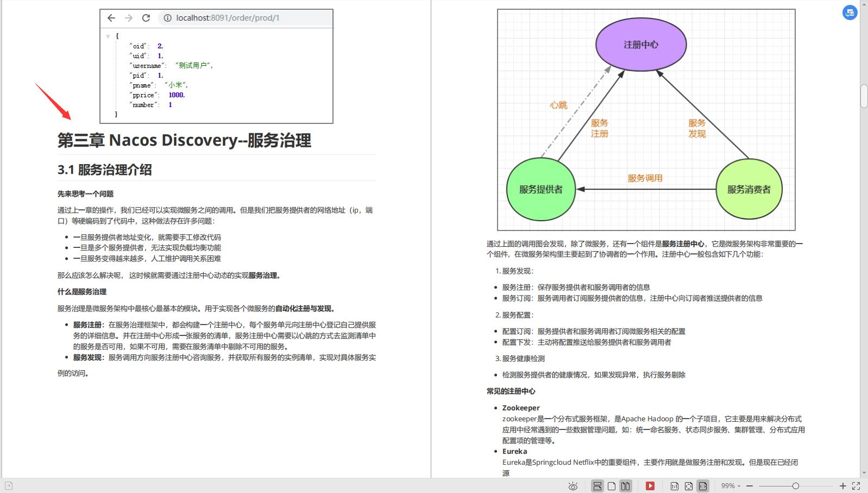Open navigation panel icon in status bar

pos(9,486)
